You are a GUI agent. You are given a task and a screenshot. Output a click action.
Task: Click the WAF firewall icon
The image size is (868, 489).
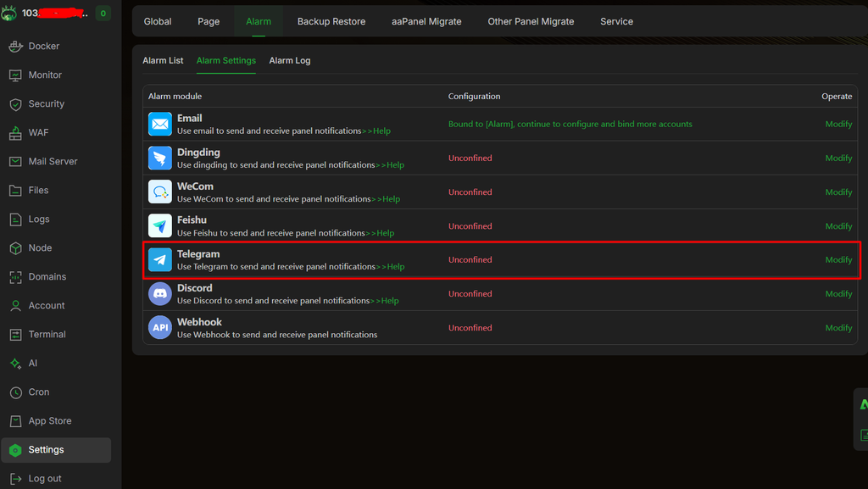click(15, 133)
